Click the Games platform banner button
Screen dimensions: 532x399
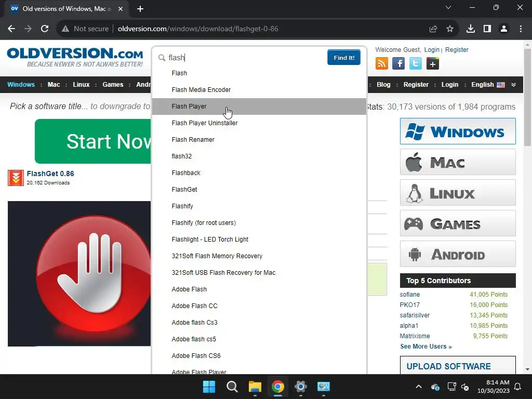coord(458,223)
